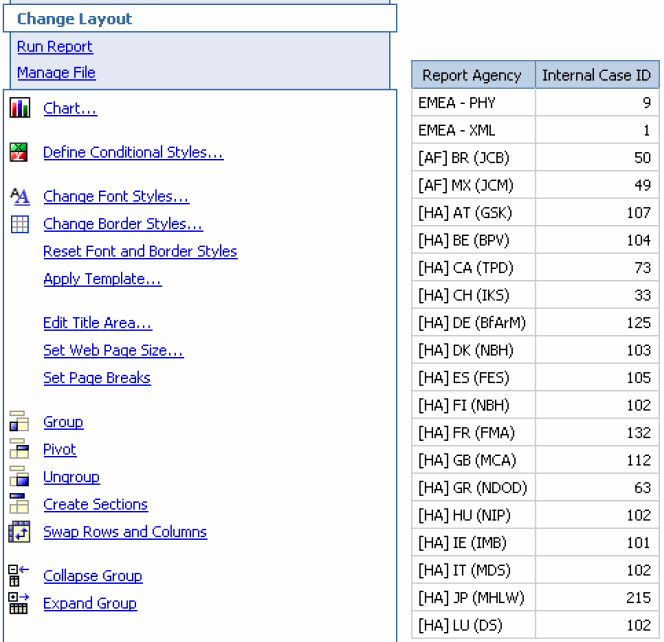664x642 pixels.
Task: Click the Group link
Action: click(x=64, y=422)
